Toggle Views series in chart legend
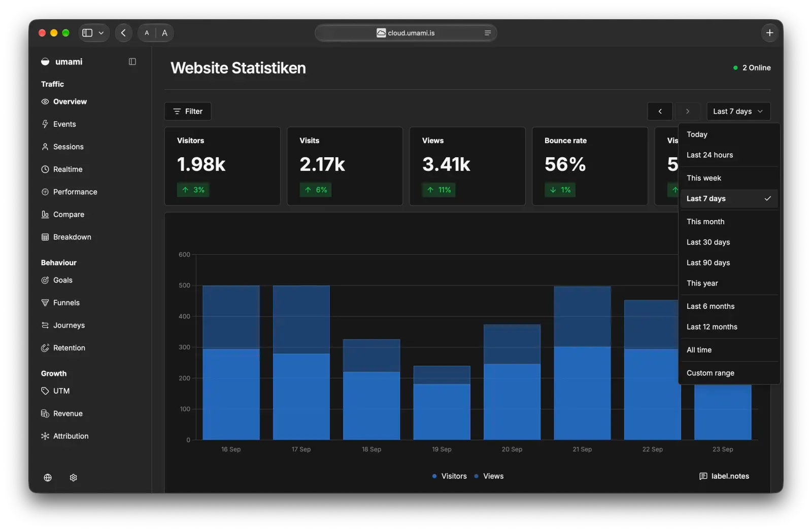The width and height of the screenshot is (812, 531). pyautogui.click(x=489, y=476)
